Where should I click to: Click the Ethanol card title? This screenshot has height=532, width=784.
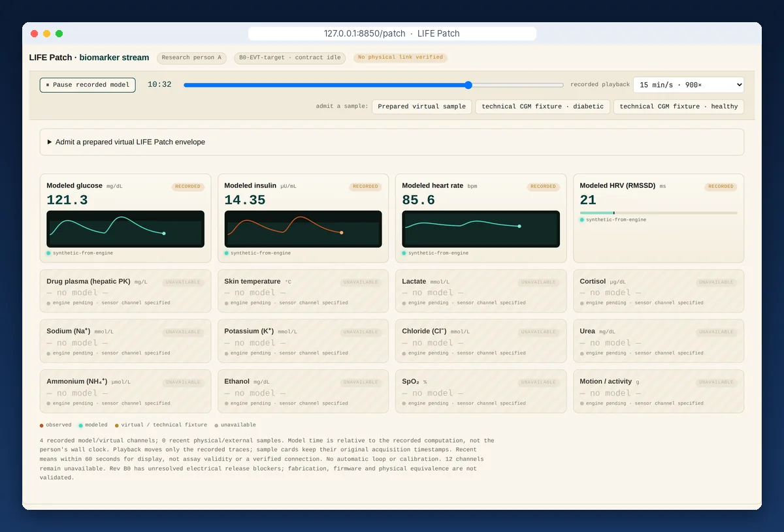[237, 381]
